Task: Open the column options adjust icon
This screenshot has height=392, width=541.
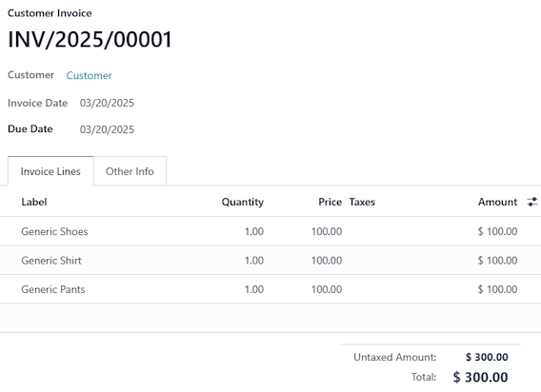Action: (532, 202)
